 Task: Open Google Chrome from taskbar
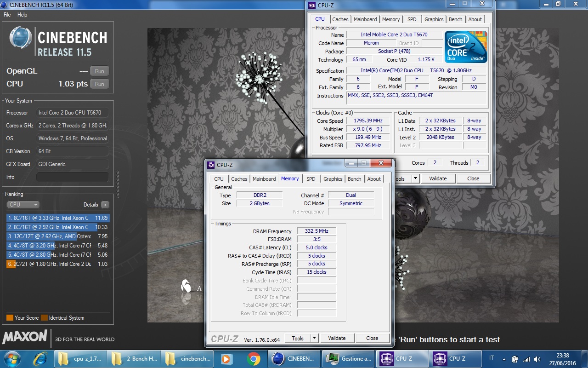253,358
